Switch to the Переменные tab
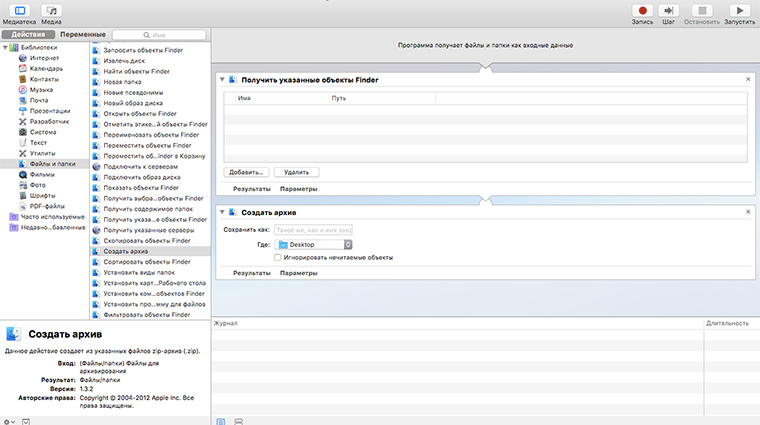760x425 pixels. pyautogui.click(x=83, y=34)
